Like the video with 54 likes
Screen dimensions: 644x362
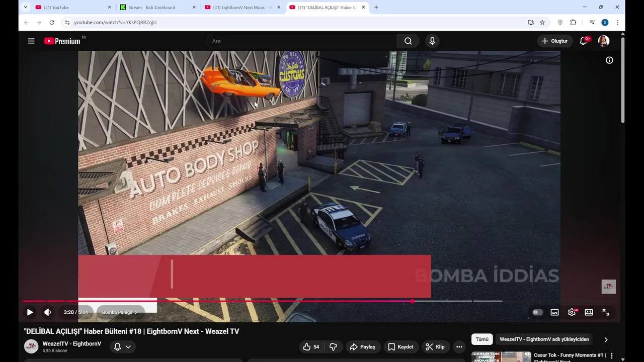pyautogui.click(x=311, y=347)
